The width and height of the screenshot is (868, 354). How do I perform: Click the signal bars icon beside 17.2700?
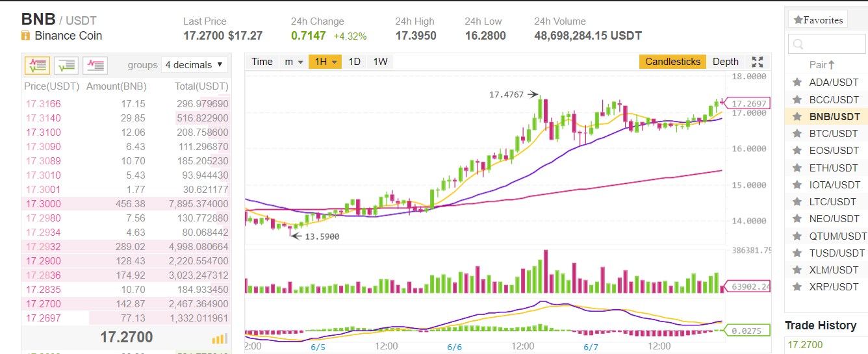click(220, 338)
